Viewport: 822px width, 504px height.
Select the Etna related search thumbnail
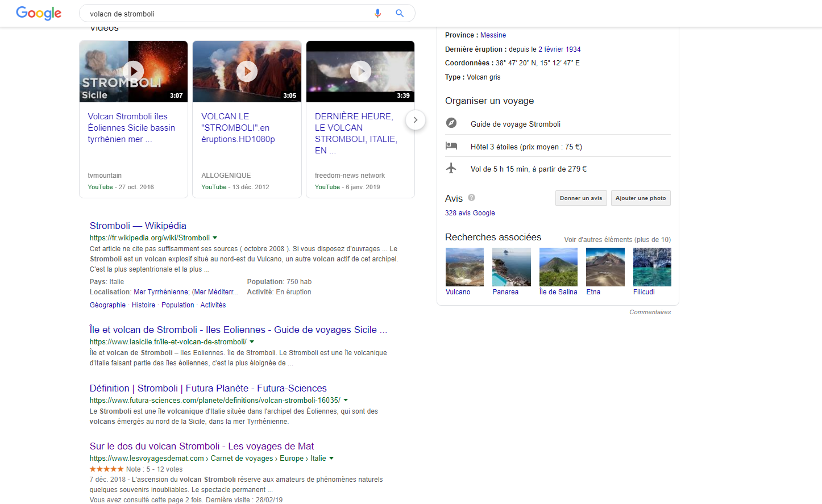[x=605, y=267]
